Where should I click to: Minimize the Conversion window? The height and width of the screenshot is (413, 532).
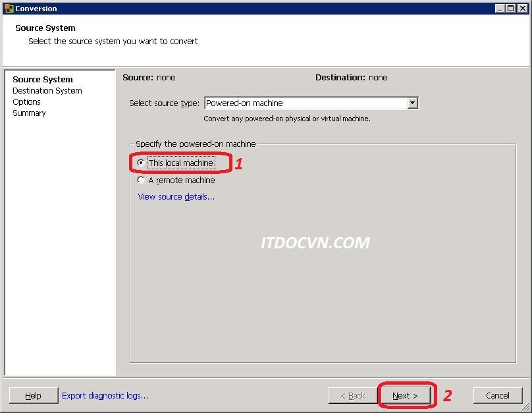pyautogui.click(x=500, y=9)
